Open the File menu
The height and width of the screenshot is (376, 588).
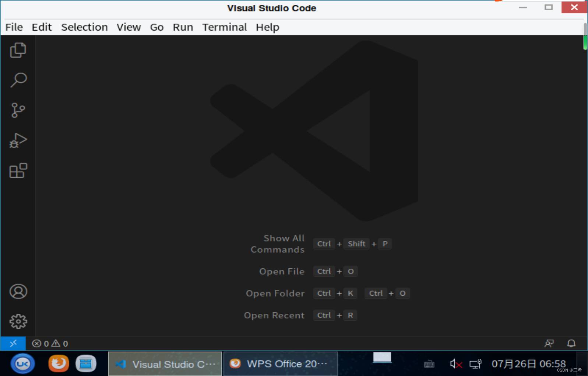(14, 27)
